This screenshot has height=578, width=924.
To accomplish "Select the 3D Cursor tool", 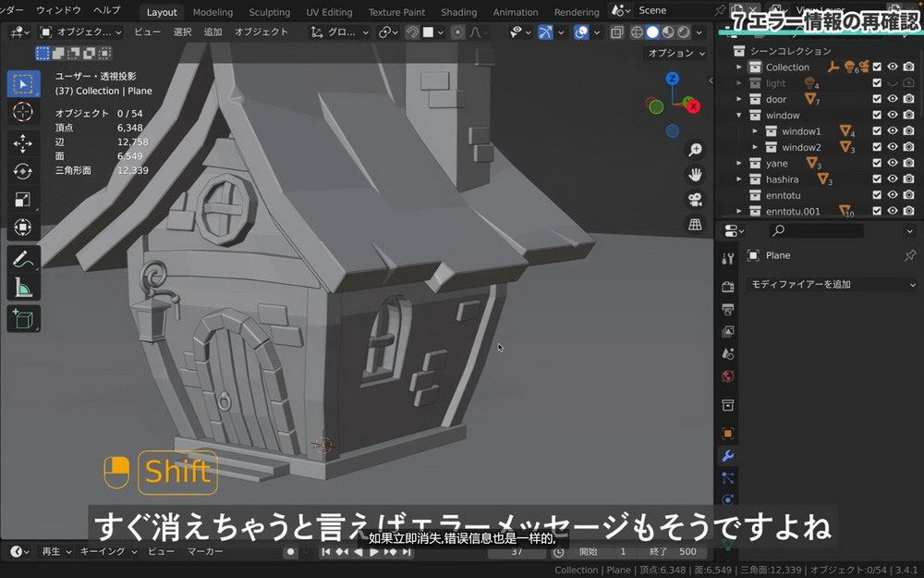I will coord(23,112).
